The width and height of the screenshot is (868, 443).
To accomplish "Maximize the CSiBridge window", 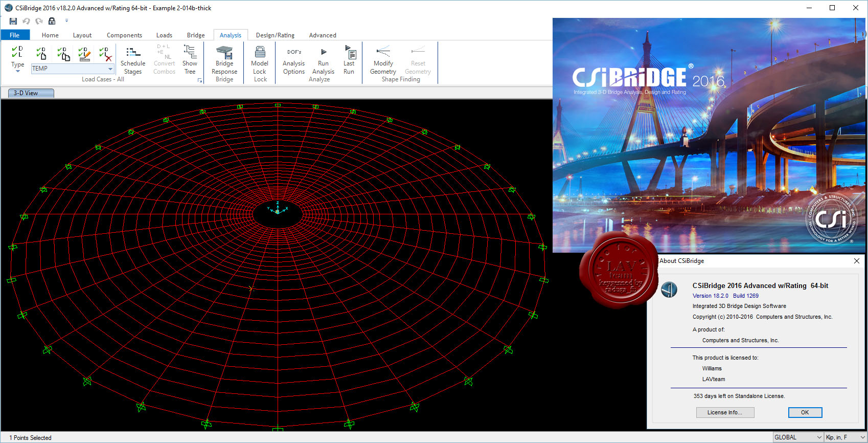I will [x=832, y=8].
